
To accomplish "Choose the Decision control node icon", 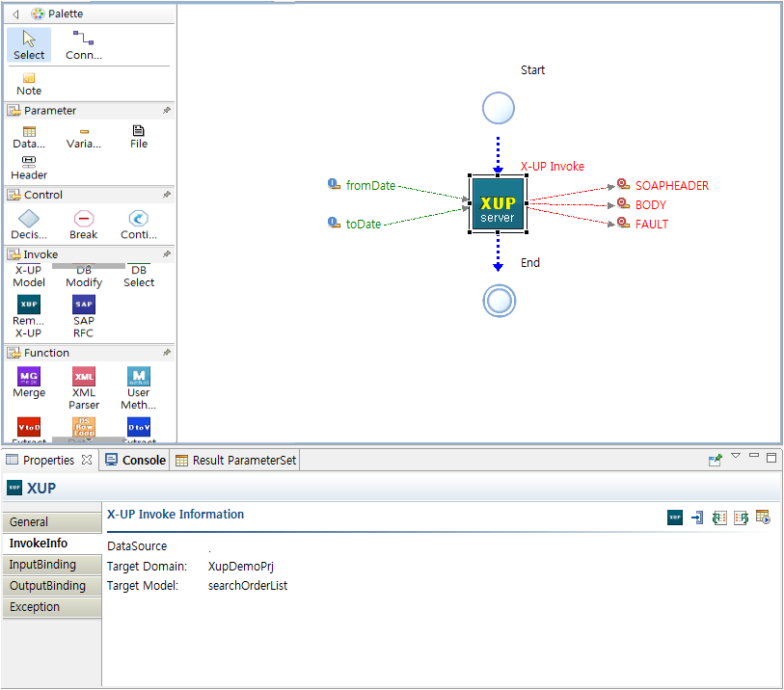I will tap(29, 220).
